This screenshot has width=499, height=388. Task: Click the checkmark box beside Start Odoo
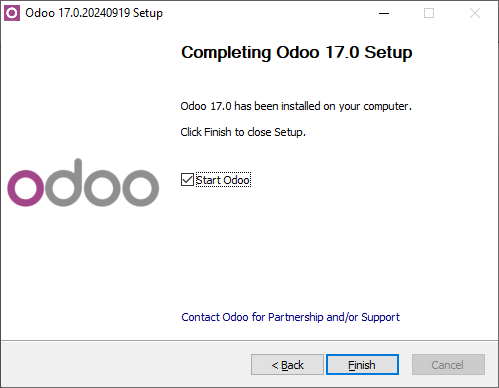click(187, 180)
